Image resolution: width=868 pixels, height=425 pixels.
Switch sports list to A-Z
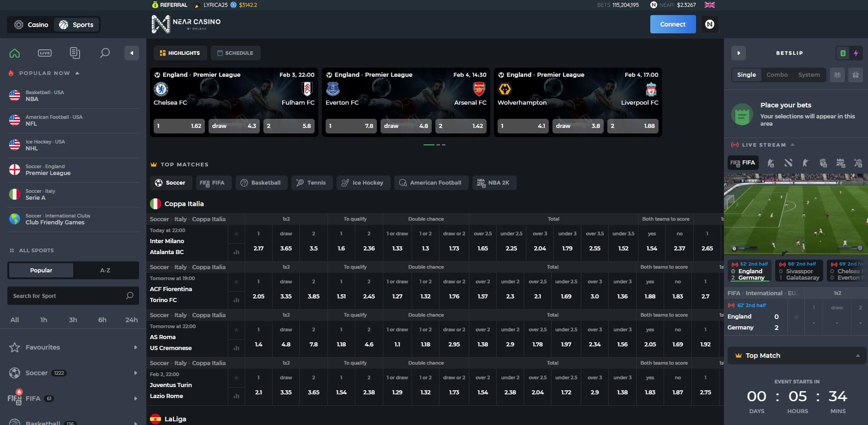coord(105,271)
